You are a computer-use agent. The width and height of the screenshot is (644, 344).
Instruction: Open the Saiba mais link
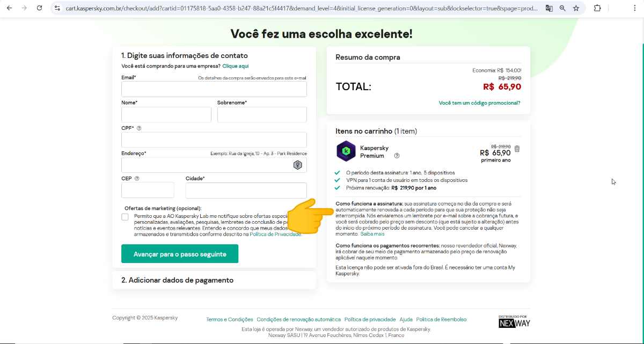pyautogui.click(x=372, y=234)
